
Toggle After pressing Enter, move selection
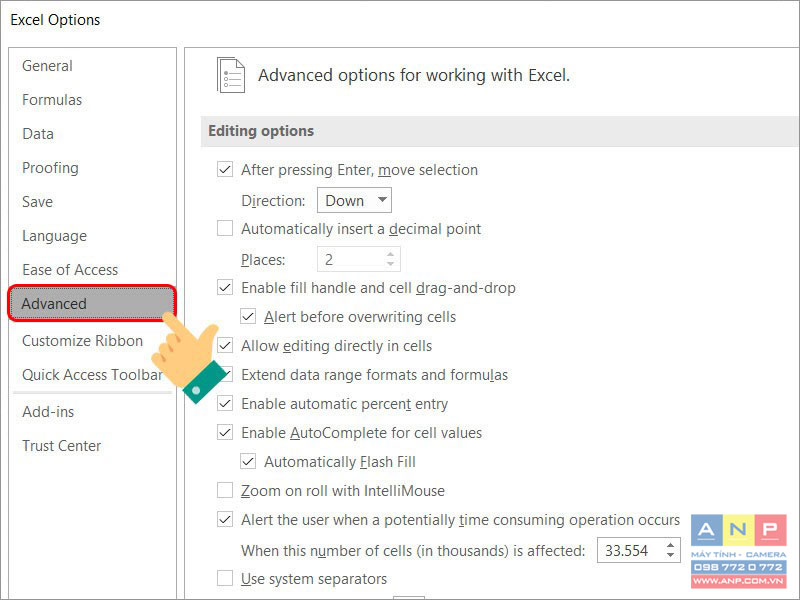click(225, 169)
